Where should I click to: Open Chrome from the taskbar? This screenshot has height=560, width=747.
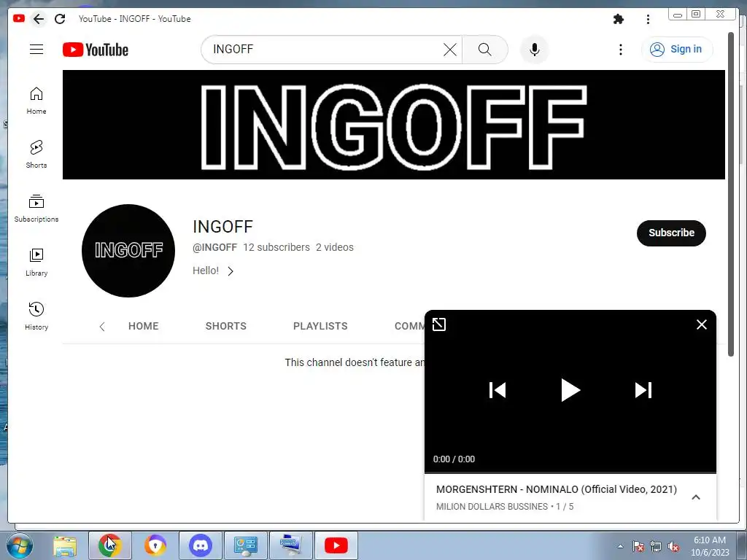[x=109, y=545]
